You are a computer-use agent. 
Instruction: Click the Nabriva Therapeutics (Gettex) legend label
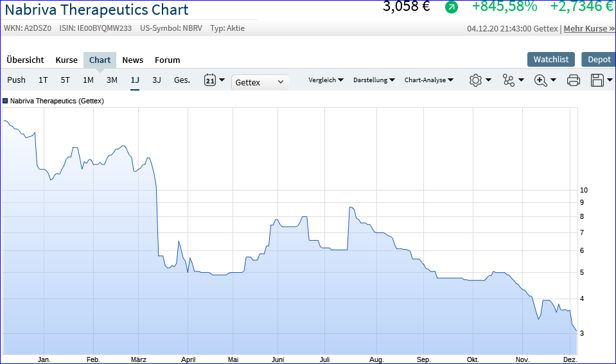57,101
